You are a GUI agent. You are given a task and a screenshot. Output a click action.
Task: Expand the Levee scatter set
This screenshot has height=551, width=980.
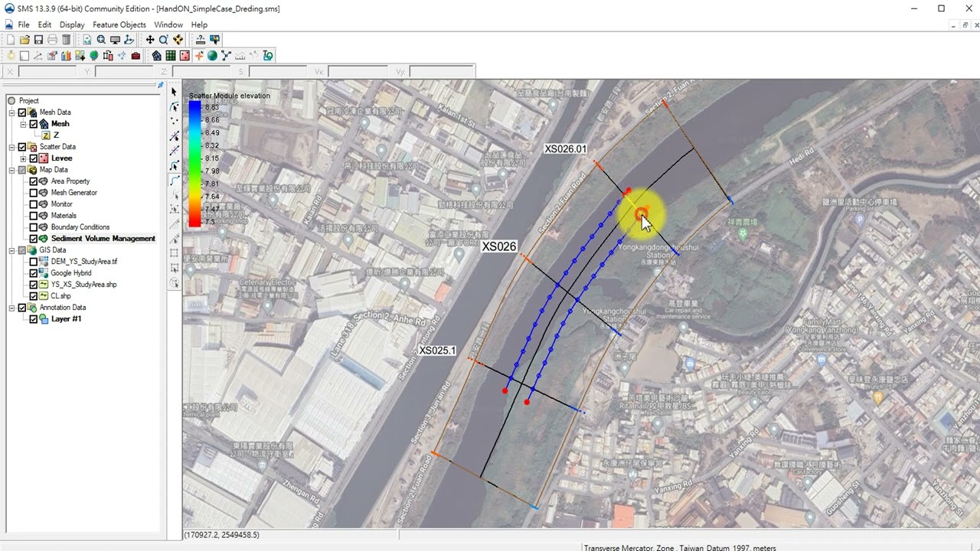point(23,158)
